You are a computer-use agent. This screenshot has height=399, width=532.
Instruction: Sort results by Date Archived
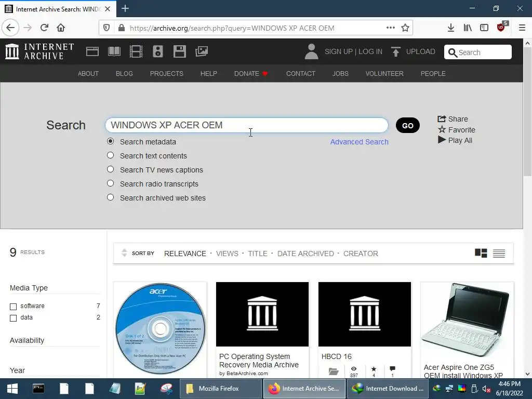pyautogui.click(x=305, y=254)
